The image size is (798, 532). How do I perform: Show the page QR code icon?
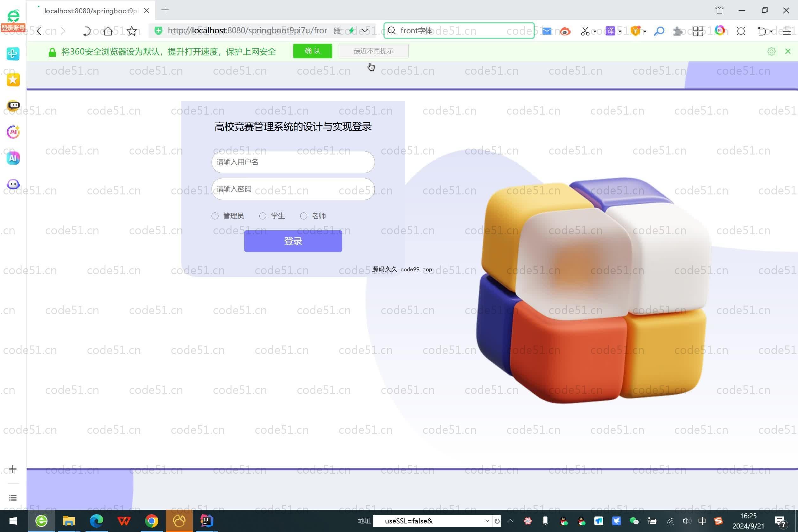tap(337, 31)
